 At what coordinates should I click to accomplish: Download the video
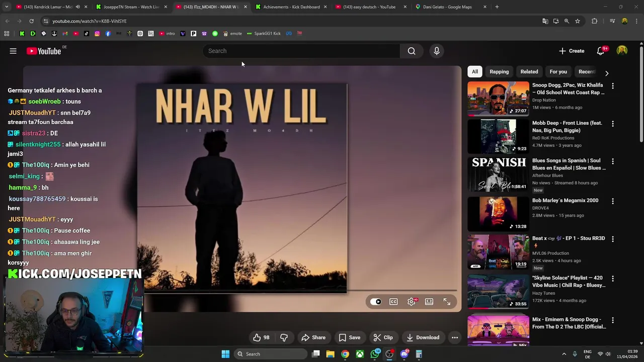(423, 337)
